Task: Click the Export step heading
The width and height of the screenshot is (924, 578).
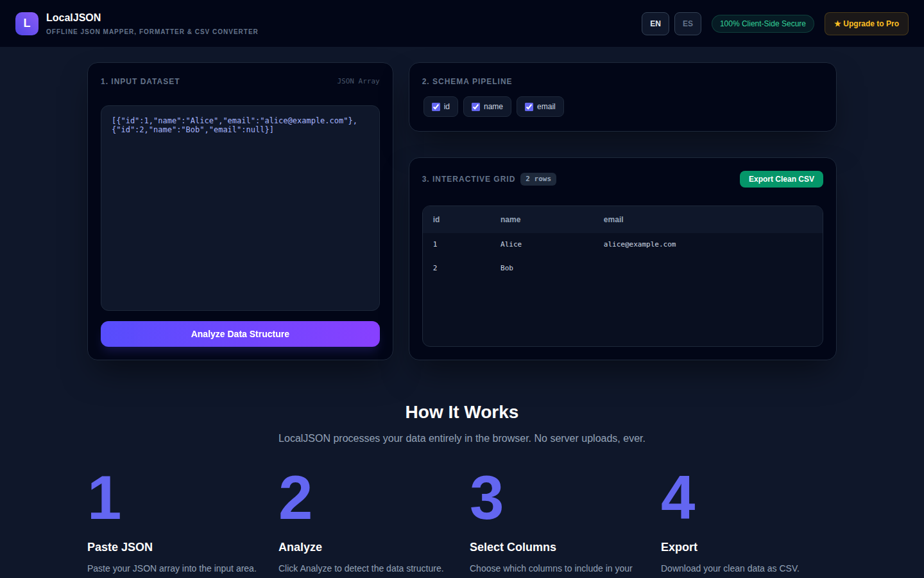Action: point(679,547)
